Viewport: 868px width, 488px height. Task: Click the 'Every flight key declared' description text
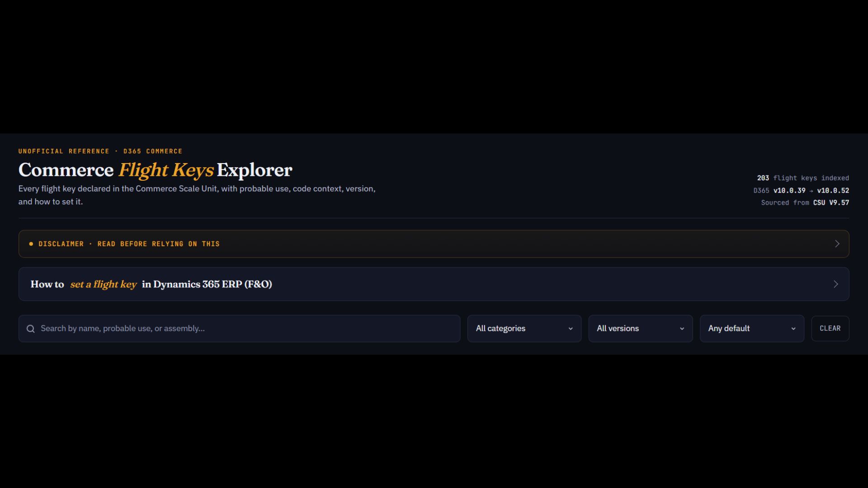[x=197, y=195]
